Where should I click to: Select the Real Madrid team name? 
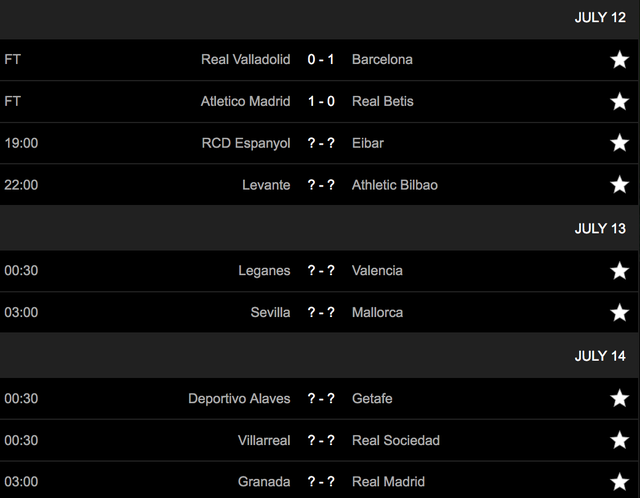pyautogui.click(x=388, y=482)
